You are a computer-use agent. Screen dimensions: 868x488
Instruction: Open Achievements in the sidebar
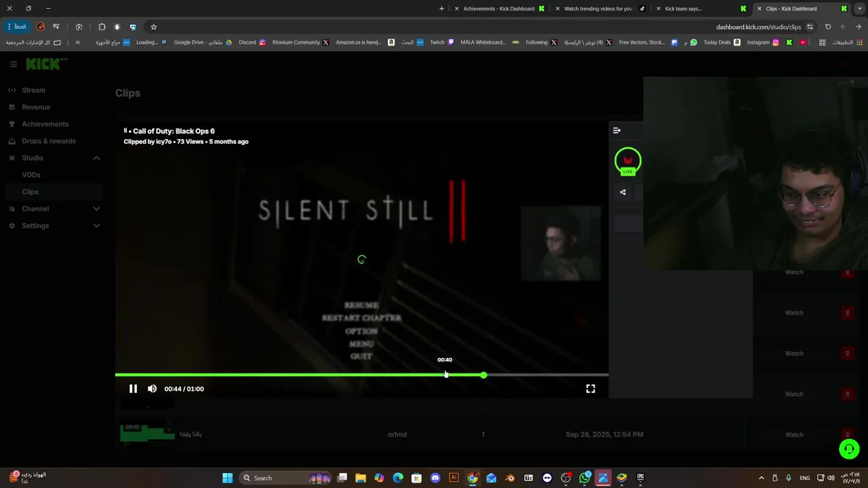point(45,124)
